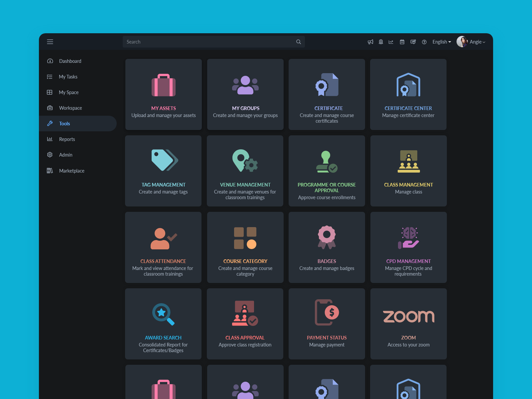Click the My Groups people icon

[x=245, y=85]
